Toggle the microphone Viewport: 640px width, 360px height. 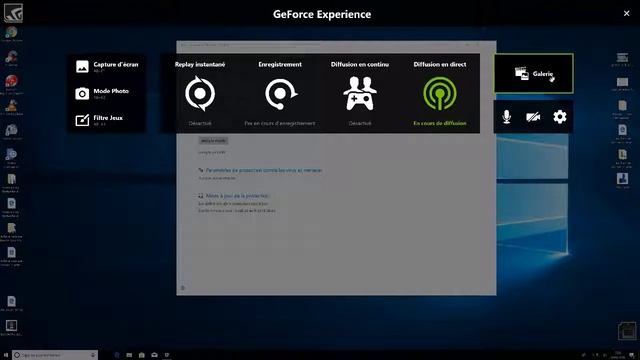point(507,117)
